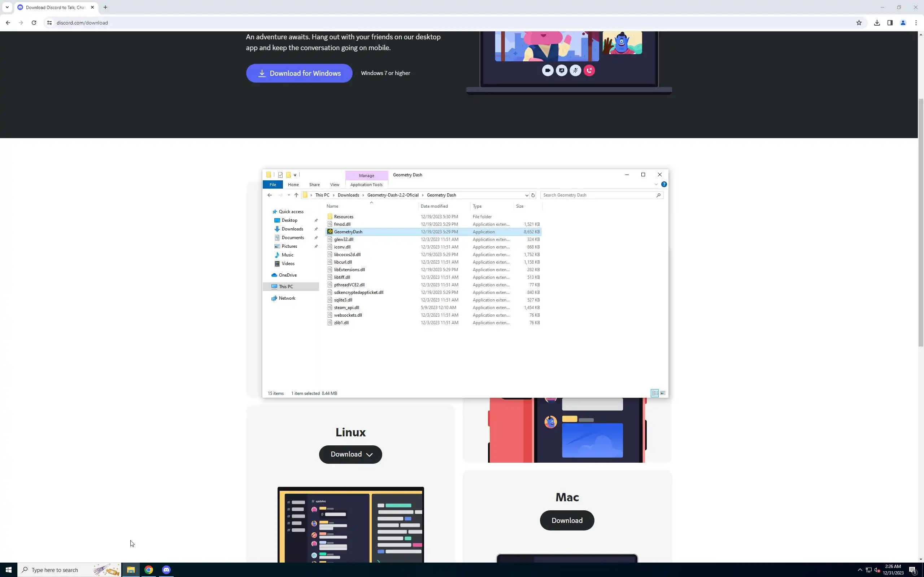Open the Share ribbon tab
The image size is (924, 577).
(314, 185)
